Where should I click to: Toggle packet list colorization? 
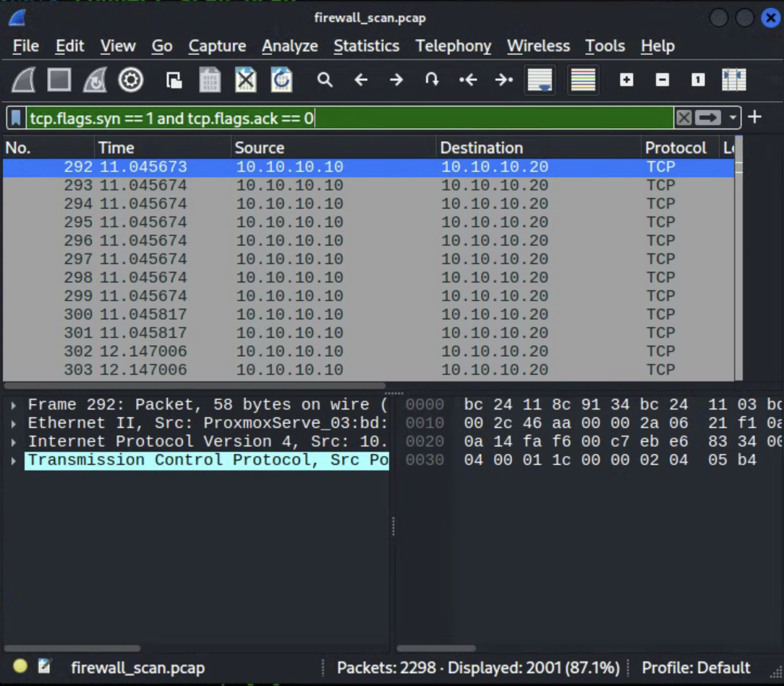(x=583, y=80)
